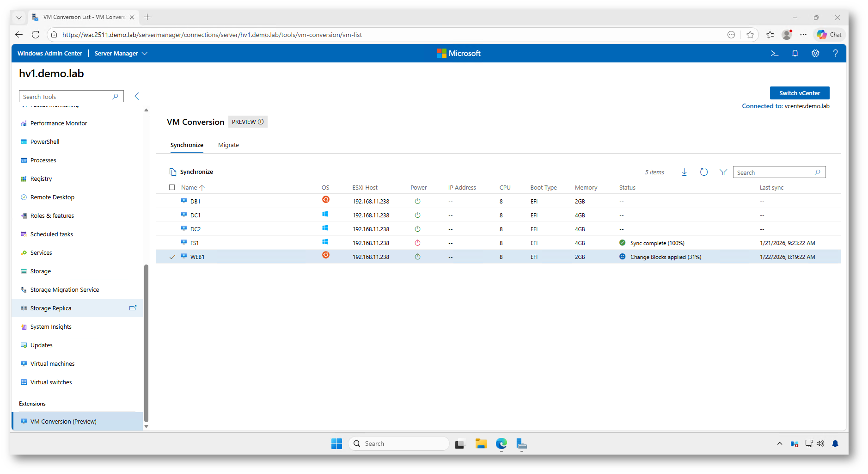Image resolution: width=868 pixels, height=474 pixels.
Task: Click the export download arrow icon
Action: (684, 172)
